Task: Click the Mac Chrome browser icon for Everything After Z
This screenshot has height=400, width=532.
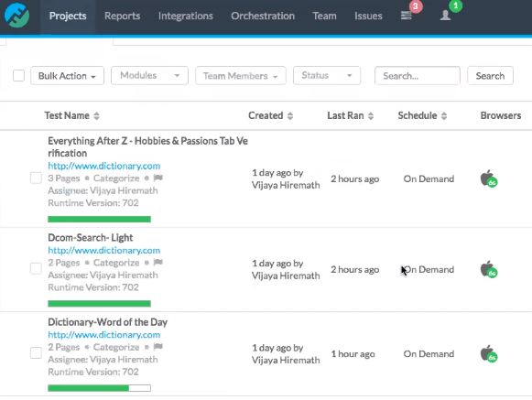Action: click(x=489, y=178)
